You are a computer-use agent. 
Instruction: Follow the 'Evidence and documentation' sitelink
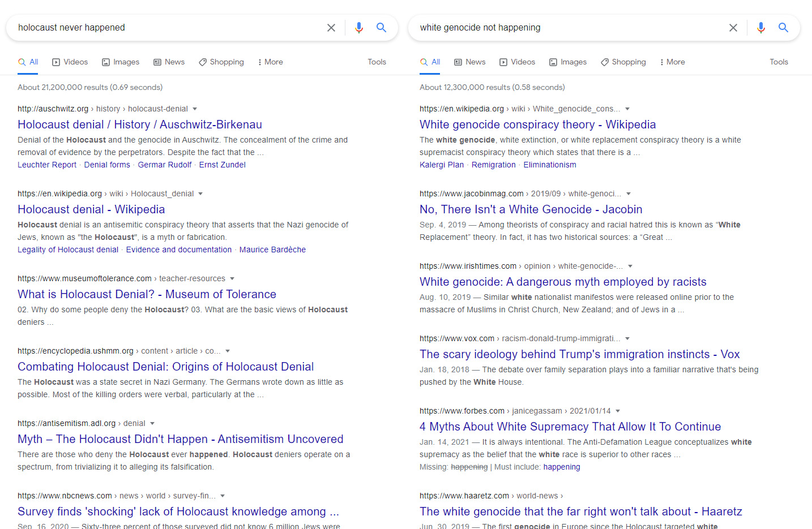[x=179, y=250]
